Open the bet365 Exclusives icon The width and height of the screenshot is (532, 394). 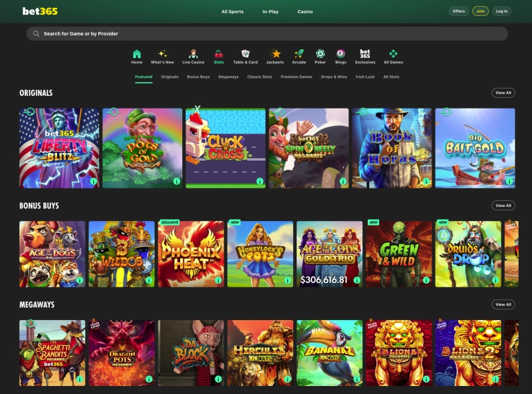pyautogui.click(x=365, y=54)
